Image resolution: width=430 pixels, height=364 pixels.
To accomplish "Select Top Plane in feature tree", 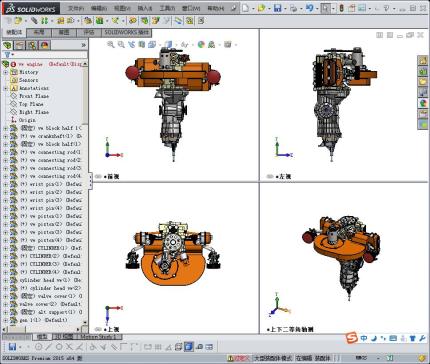I will [x=31, y=104].
